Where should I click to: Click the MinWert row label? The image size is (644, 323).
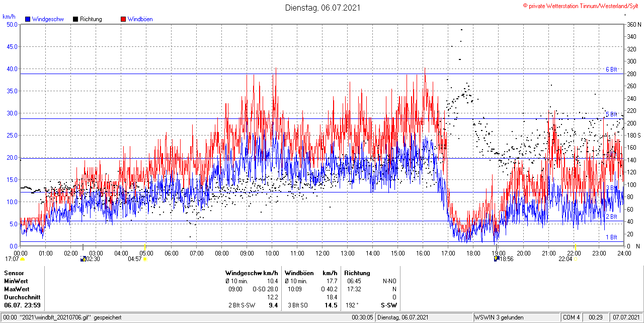[x=16, y=281]
